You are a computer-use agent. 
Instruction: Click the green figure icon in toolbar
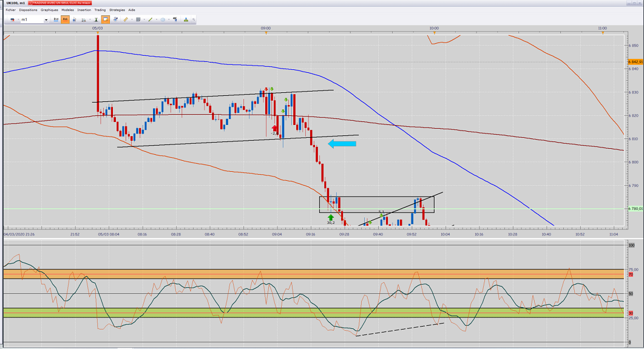click(x=186, y=19)
